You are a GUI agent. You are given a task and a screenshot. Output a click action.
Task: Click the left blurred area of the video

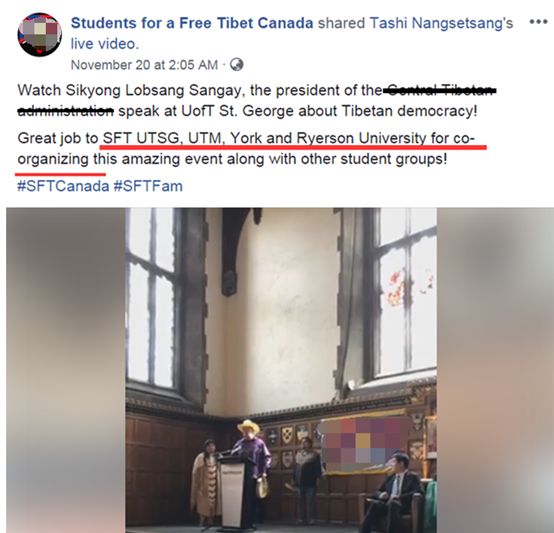click(66, 370)
